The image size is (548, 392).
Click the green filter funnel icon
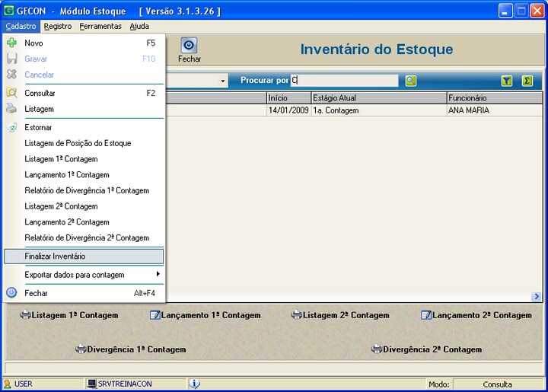click(506, 81)
